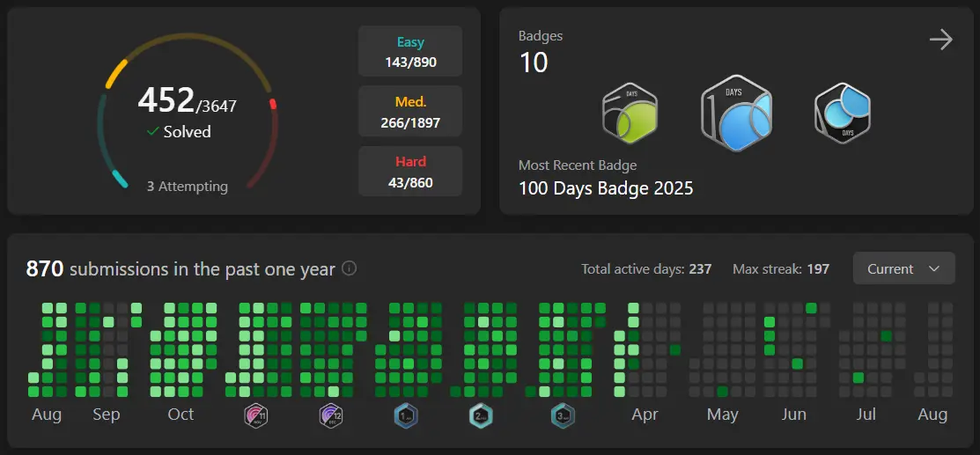This screenshot has height=455, width=980.
Task: Click the 3 Attempting label
Action: point(187,187)
